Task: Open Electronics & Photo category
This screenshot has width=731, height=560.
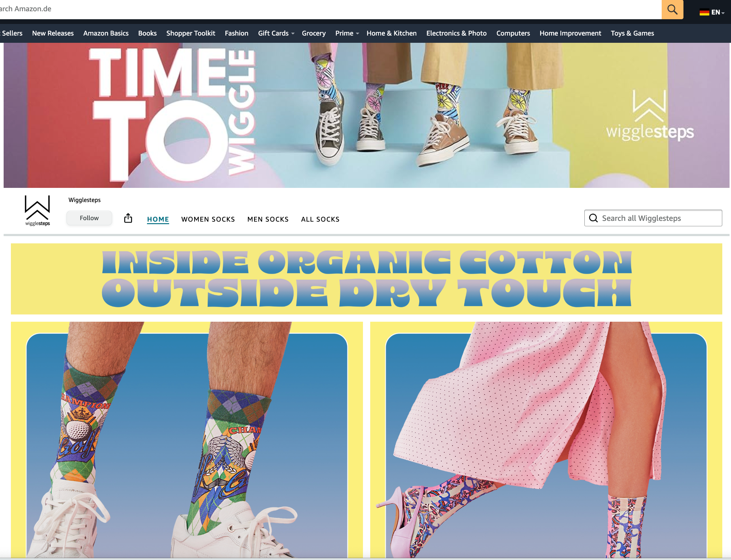Action: (x=457, y=33)
